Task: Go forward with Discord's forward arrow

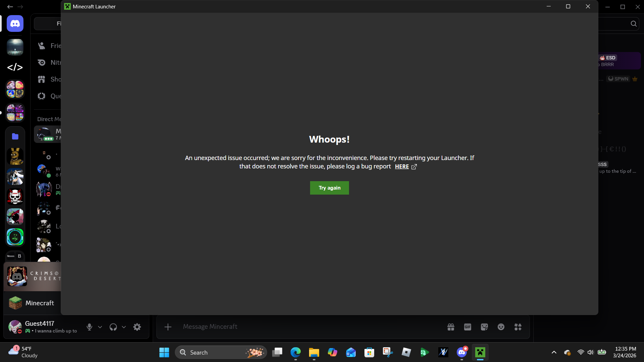Action: pyautogui.click(x=20, y=7)
